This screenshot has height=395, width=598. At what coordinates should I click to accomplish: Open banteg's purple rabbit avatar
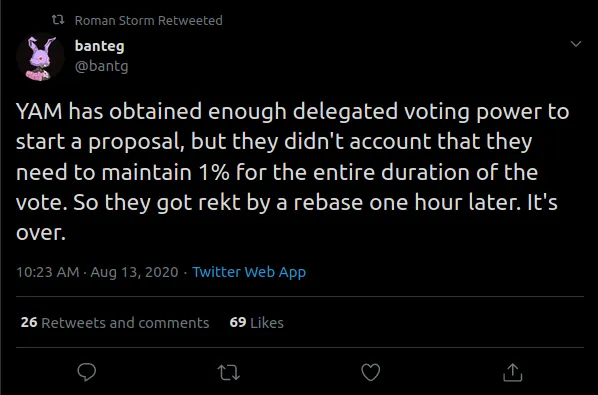(40, 56)
